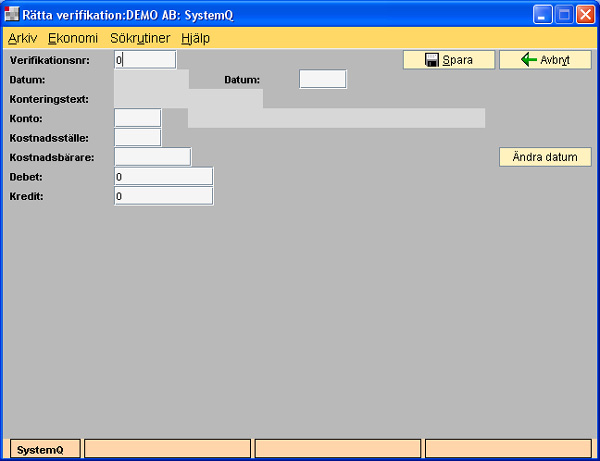The height and width of the screenshot is (461, 600).
Task: Open the Sökrutiner menu
Action: point(140,38)
